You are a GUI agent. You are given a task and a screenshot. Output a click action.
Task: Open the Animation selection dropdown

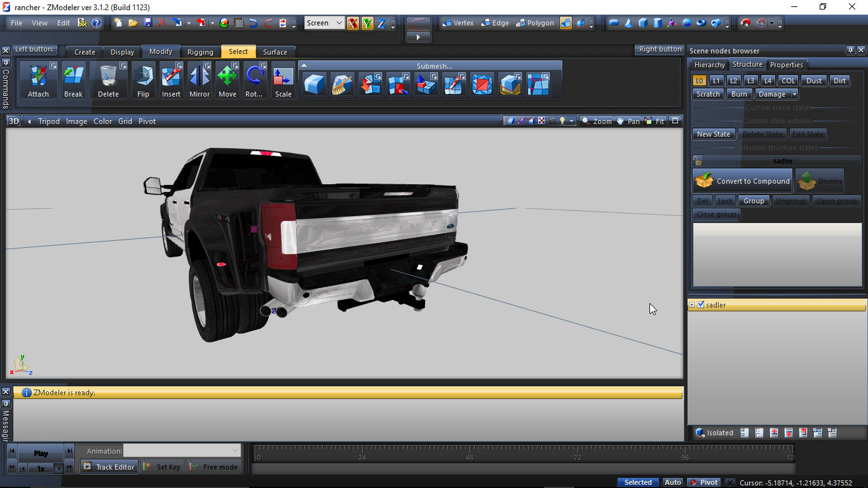coord(182,451)
